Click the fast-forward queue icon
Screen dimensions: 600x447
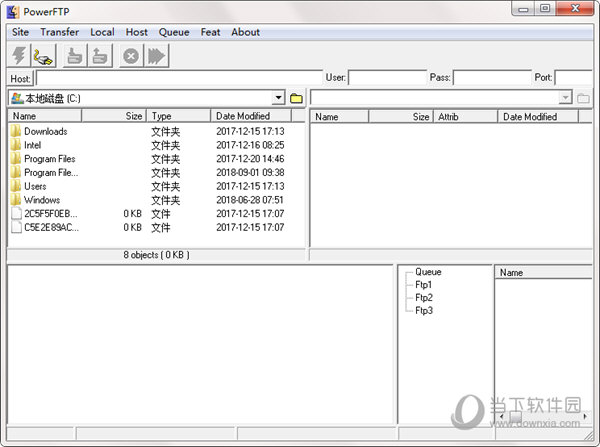point(156,56)
